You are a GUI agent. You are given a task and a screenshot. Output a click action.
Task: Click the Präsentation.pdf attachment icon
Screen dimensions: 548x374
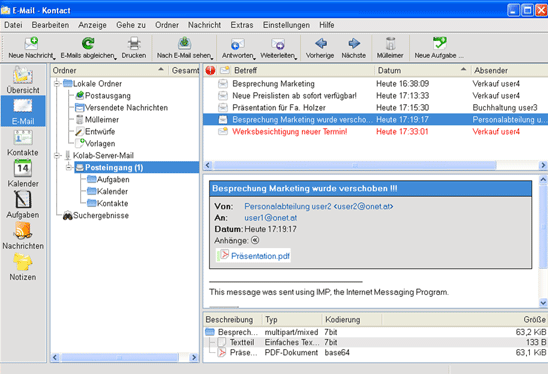[223, 255]
